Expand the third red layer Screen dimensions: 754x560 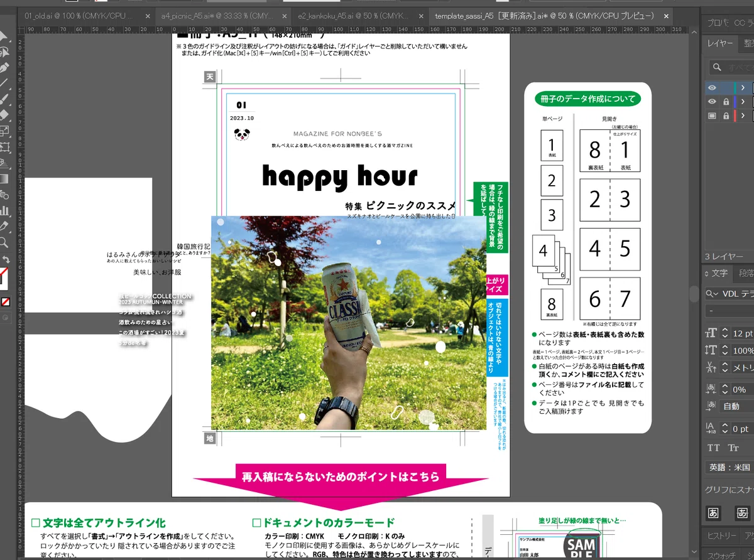743,116
